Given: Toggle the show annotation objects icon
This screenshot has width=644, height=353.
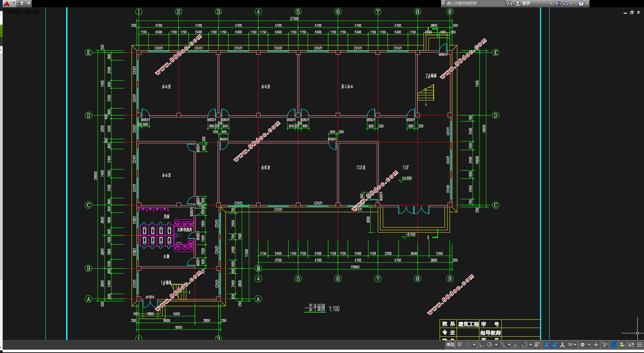Looking at the screenshot, I should pyautogui.click(x=546, y=345).
